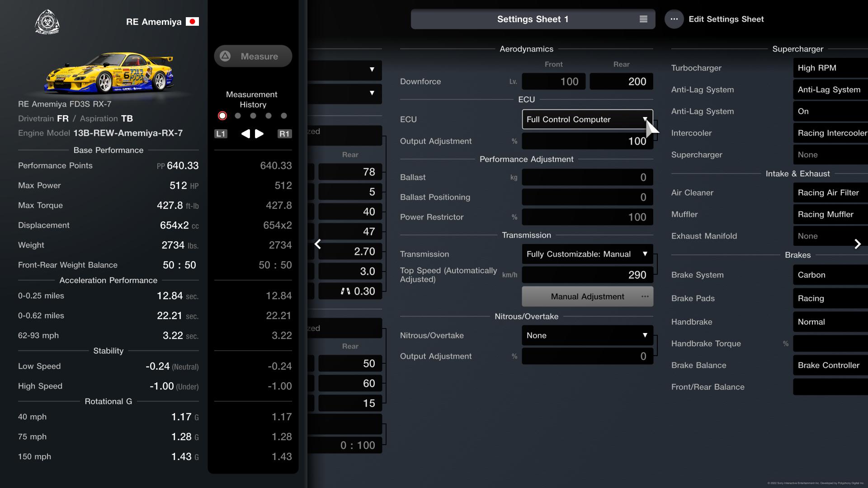Image resolution: width=868 pixels, height=488 pixels.
Task: Select the second measurement history dot
Action: pyautogui.click(x=238, y=116)
